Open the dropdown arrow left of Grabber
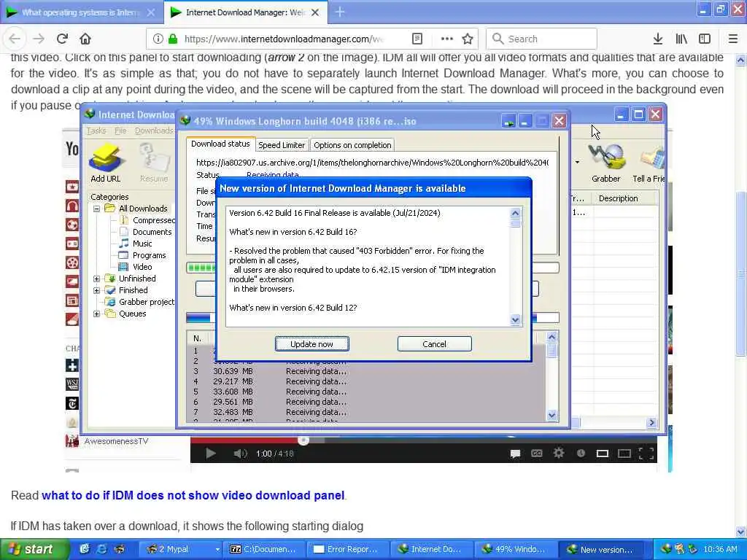747x560 pixels. (578, 163)
